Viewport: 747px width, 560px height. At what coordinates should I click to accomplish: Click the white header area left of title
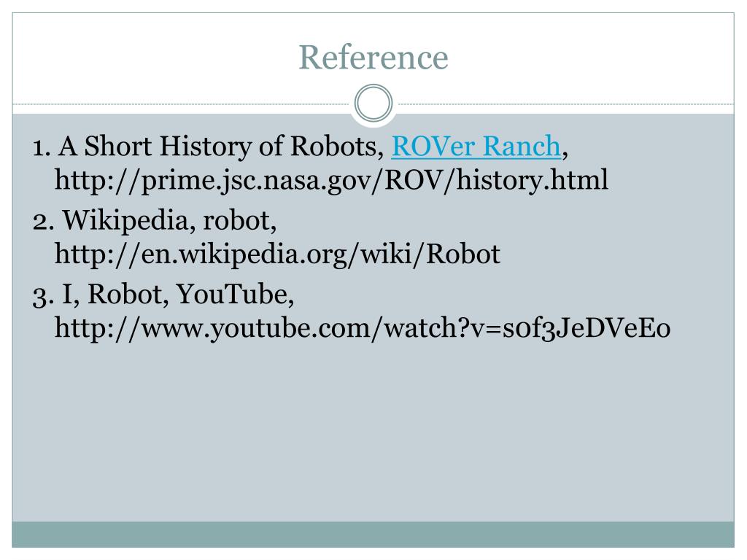[x=152, y=57]
